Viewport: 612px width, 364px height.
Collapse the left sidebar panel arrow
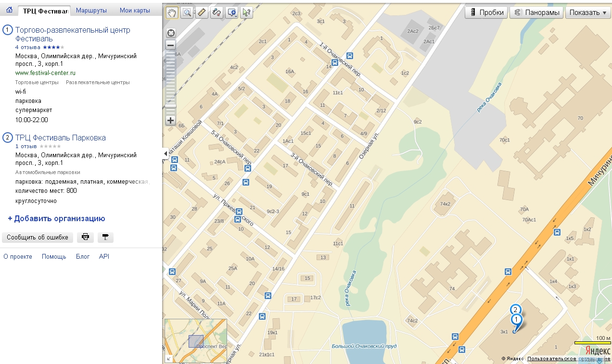[166, 153]
